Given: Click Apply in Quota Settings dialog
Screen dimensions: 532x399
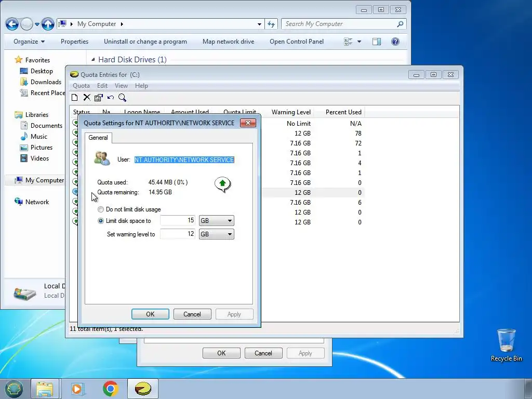Looking at the screenshot, I should pyautogui.click(x=234, y=314).
